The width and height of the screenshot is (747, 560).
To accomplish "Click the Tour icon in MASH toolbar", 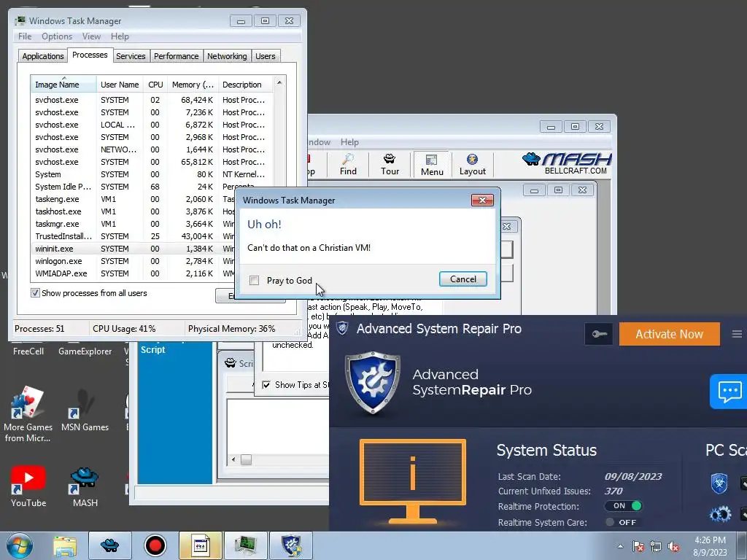I will 390,164.
